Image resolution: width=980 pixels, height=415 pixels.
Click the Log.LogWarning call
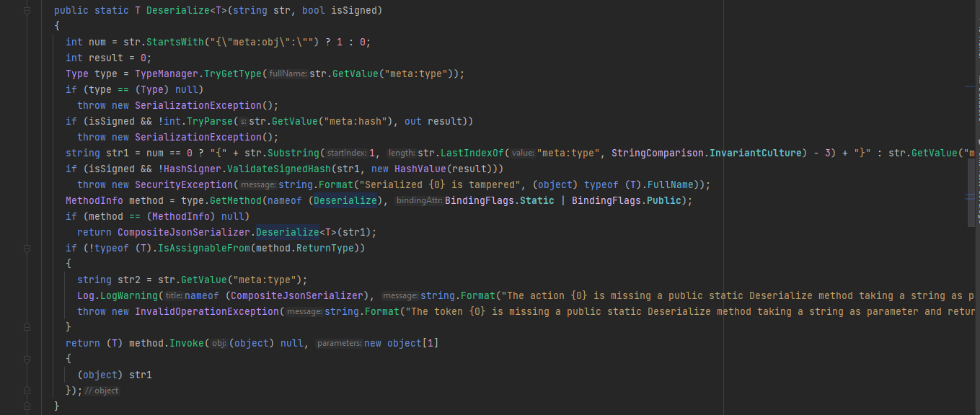[x=118, y=295]
